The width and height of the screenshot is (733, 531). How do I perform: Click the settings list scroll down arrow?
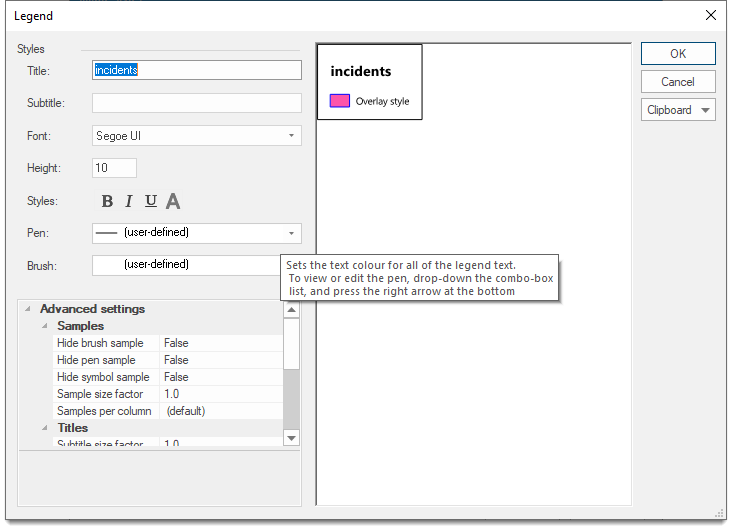[291, 437]
